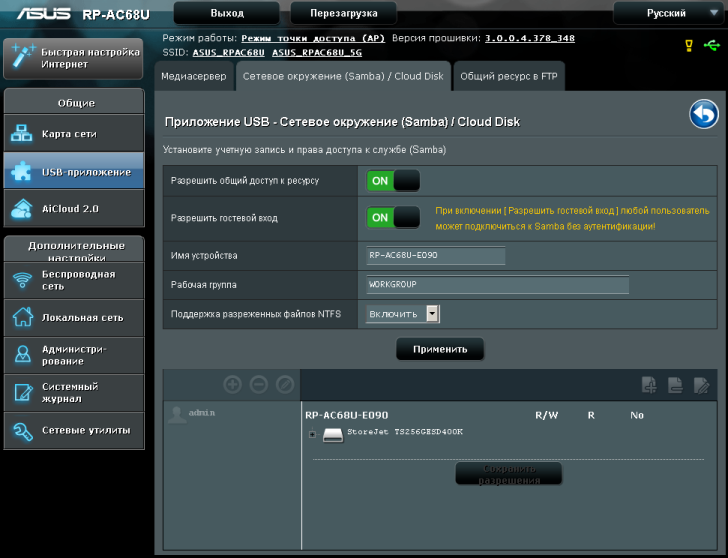The height and width of the screenshot is (558, 728).
Task: Toggle guest login switch
Action: tap(393, 217)
